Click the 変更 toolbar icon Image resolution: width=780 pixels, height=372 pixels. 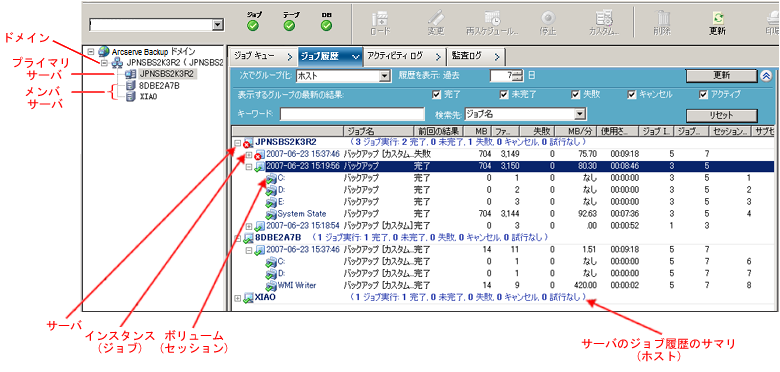point(436,18)
